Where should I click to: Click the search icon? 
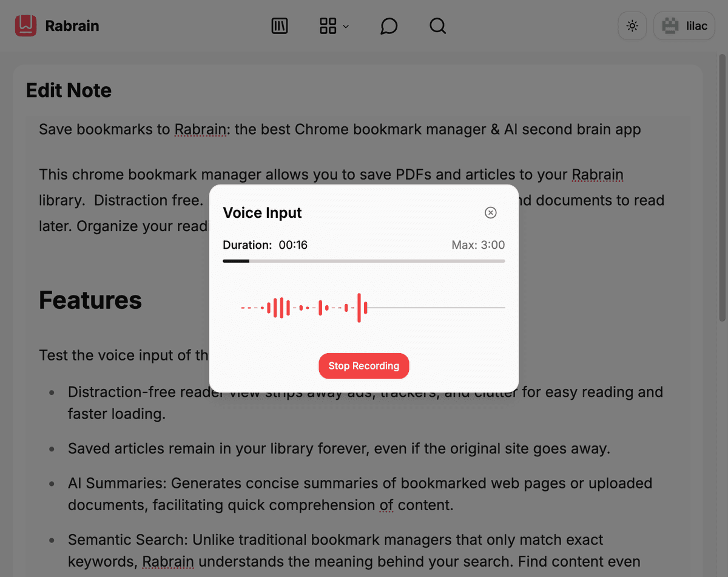(437, 26)
